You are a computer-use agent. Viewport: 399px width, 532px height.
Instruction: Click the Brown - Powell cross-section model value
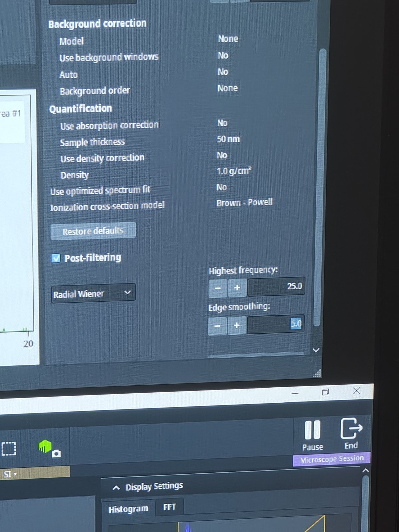(x=244, y=203)
